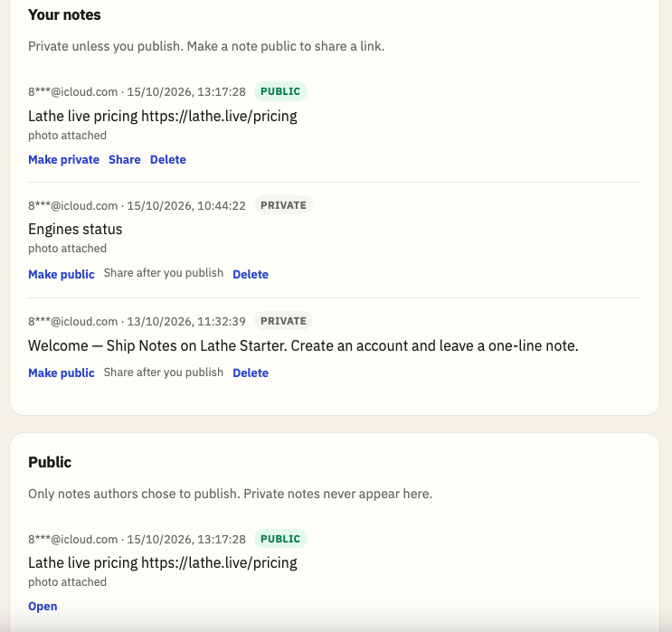Click 'Share after you publish' under Welcome note
This screenshot has width=672, height=632.
pyautogui.click(x=164, y=373)
